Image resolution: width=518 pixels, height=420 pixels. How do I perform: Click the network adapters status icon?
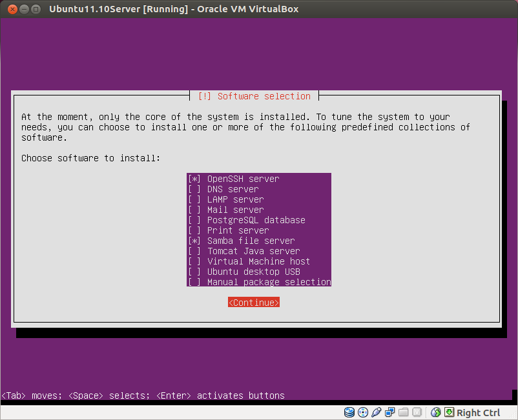tap(390, 412)
